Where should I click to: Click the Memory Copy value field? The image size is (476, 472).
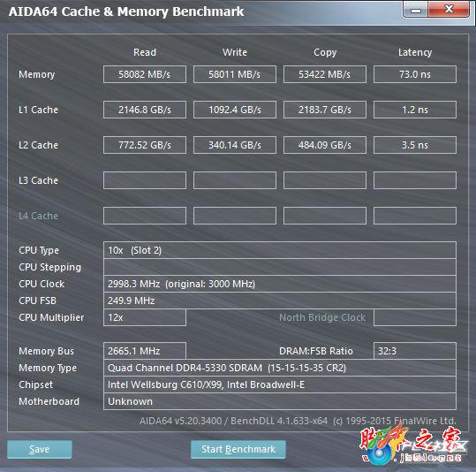click(325, 74)
